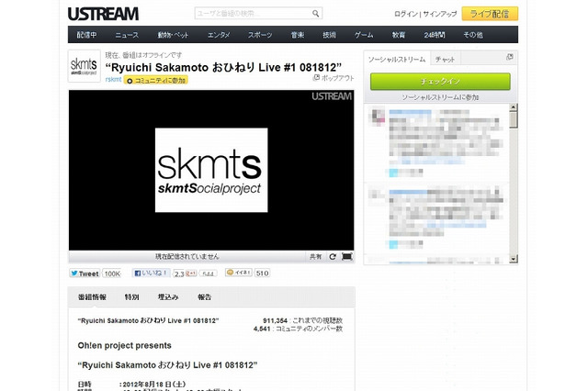588x391 pixels.
Task: Click the yellow ライブ配信 button
Action: tap(490, 14)
